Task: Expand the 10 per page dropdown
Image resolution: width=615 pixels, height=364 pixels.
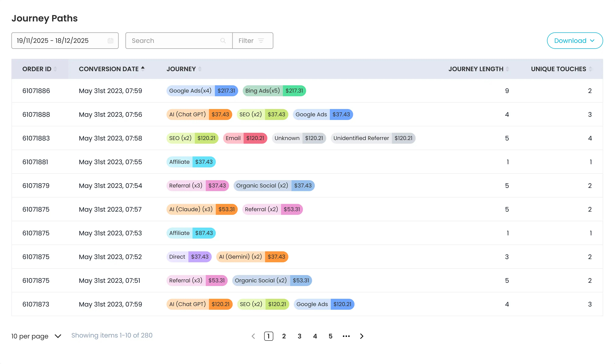Action: tap(36, 336)
